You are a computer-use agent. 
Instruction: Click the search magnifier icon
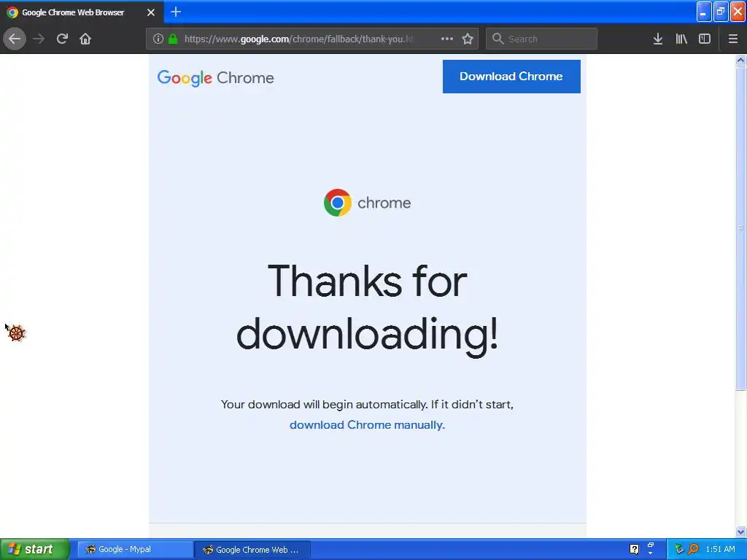[498, 39]
